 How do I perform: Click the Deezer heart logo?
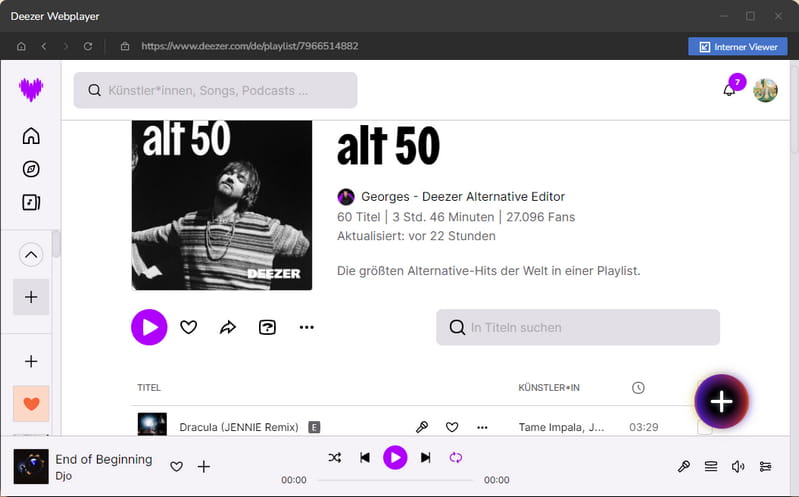(31, 90)
